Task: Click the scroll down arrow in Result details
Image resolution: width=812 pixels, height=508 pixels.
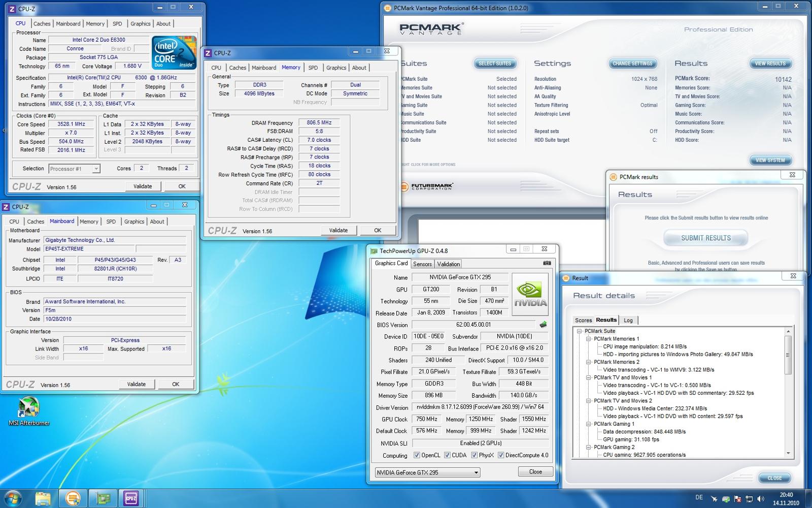Action: tap(788, 453)
